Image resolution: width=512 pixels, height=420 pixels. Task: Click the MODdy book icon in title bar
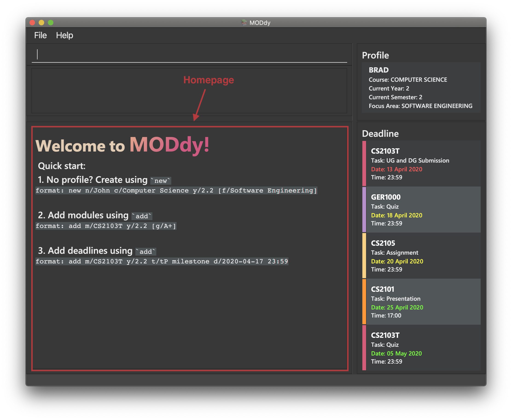pyautogui.click(x=244, y=23)
